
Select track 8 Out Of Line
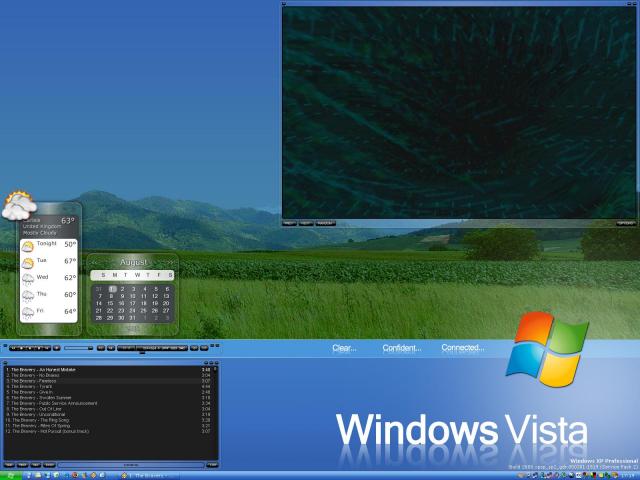108,409
